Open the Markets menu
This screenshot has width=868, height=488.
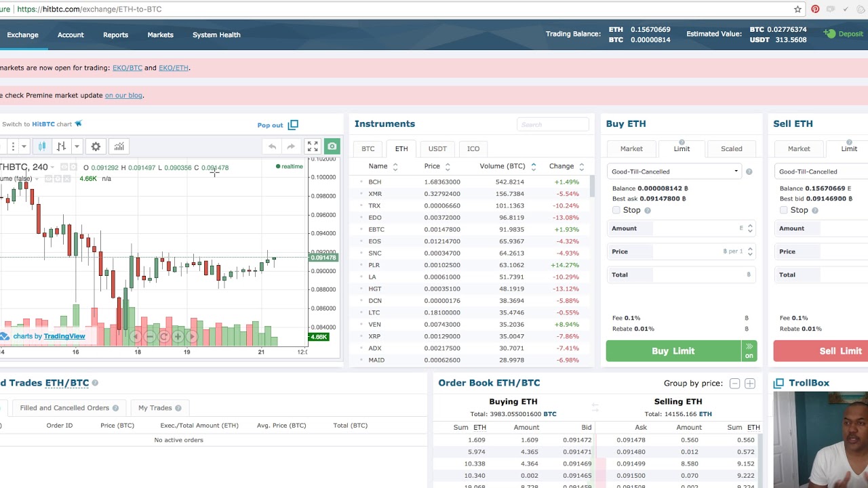(x=160, y=35)
